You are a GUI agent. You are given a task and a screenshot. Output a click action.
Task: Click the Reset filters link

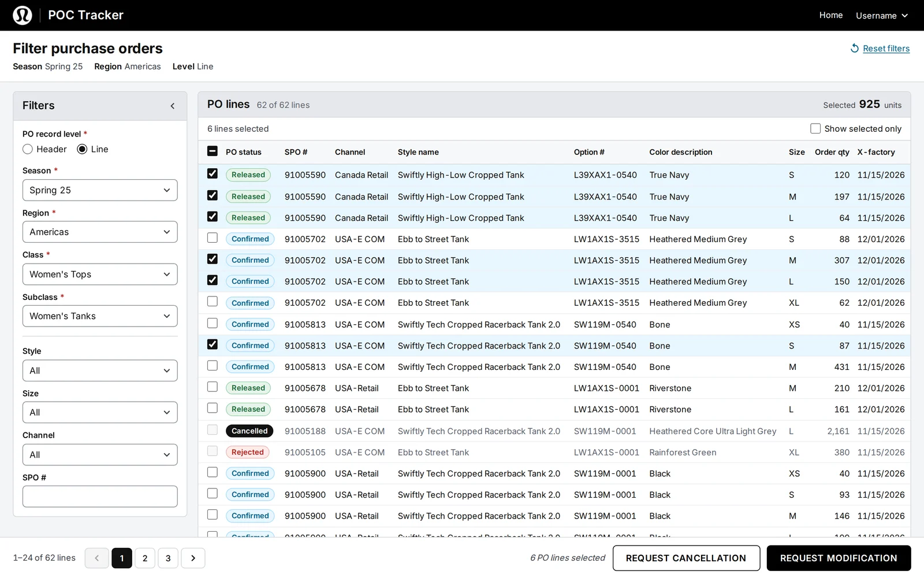pyautogui.click(x=886, y=49)
